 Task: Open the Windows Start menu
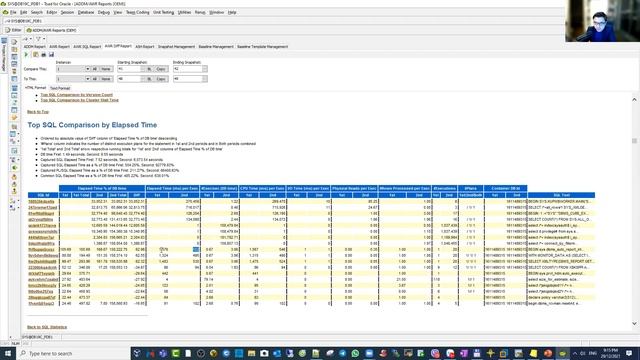(7, 353)
